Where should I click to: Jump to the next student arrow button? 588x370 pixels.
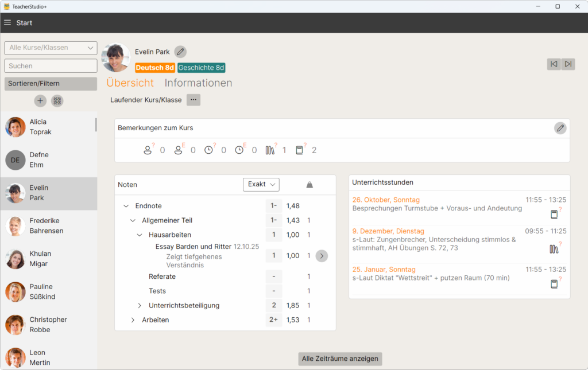point(568,64)
